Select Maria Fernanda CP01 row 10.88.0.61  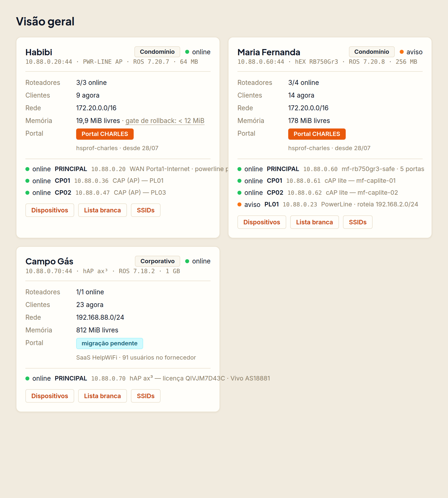(330, 181)
